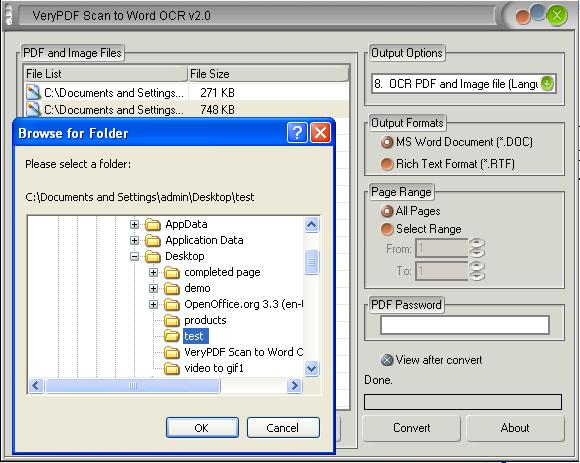Click the Application Data folder icon
The height and width of the screenshot is (463, 580).
pos(152,240)
